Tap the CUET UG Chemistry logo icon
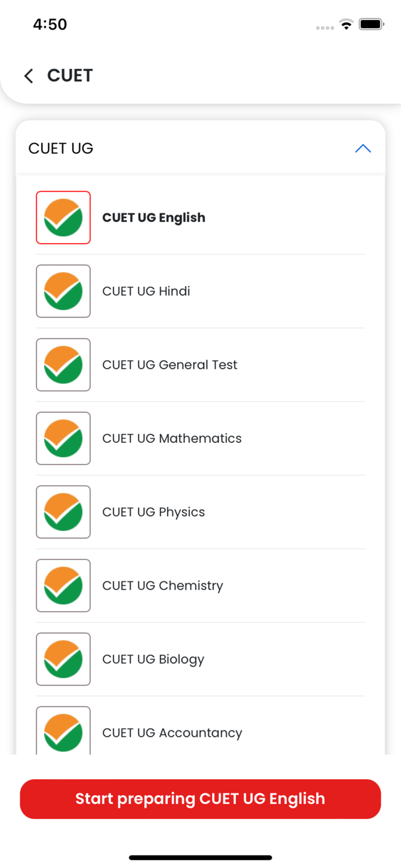The width and height of the screenshot is (401, 868). 63,585
